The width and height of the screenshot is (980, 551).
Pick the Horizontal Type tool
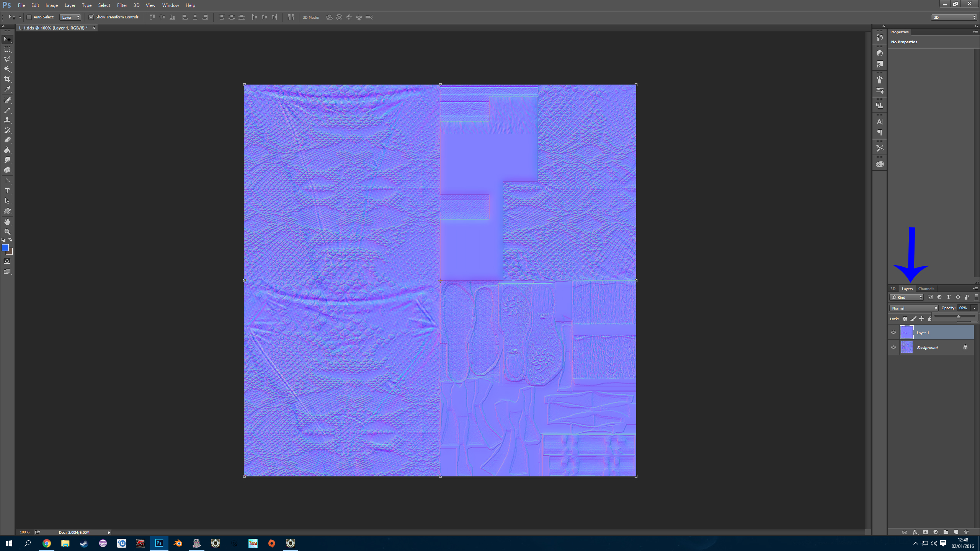point(7,191)
